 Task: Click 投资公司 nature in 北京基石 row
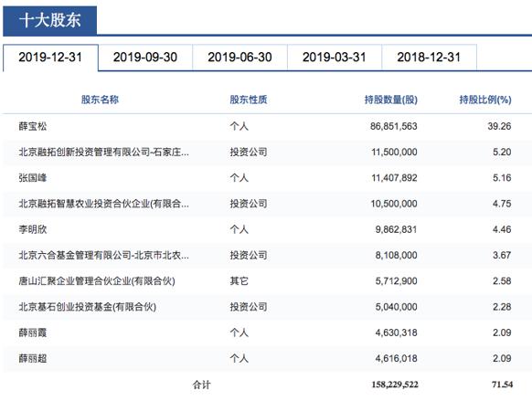(x=249, y=307)
